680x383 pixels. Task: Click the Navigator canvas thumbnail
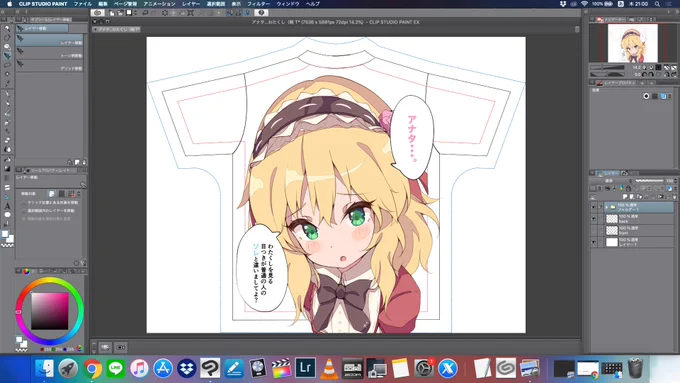(632, 43)
